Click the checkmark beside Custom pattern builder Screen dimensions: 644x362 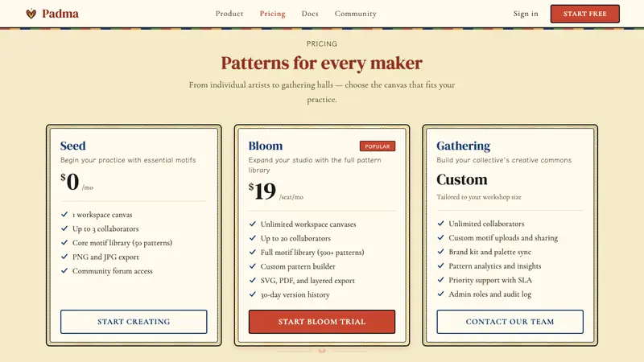253,266
